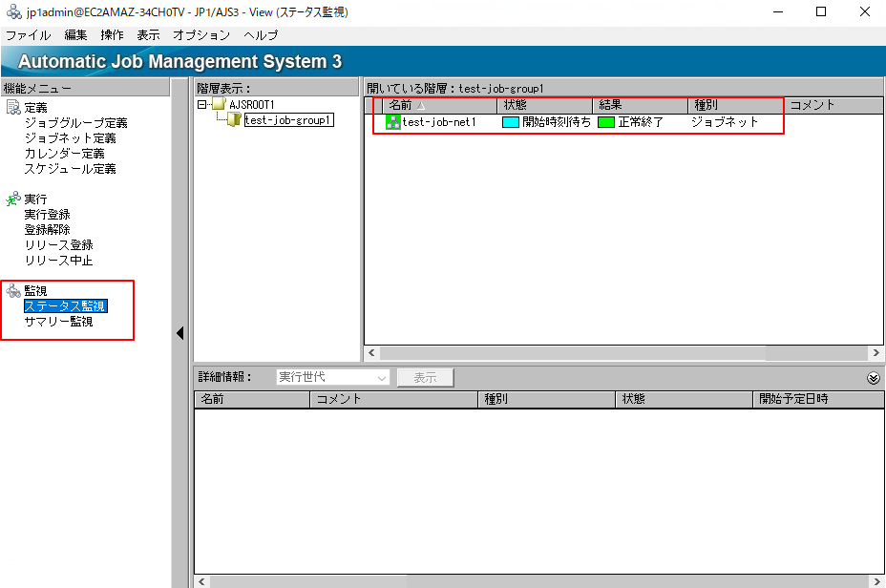Image resolution: width=886 pixels, height=588 pixels.
Task: Click 開始予定日時 column header
Action: pos(819,399)
